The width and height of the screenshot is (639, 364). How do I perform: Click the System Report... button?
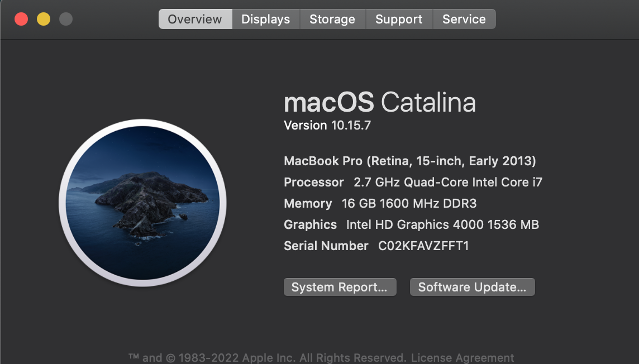(x=340, y=287)
